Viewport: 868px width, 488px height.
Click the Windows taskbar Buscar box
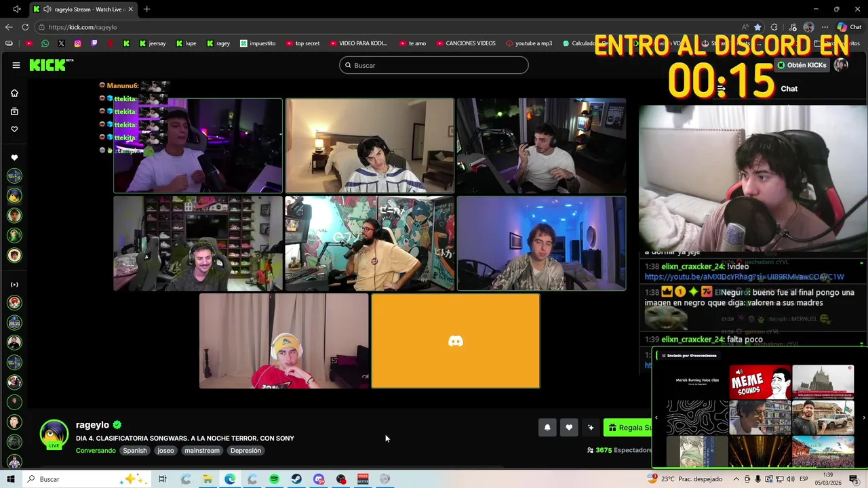point(87,479)
